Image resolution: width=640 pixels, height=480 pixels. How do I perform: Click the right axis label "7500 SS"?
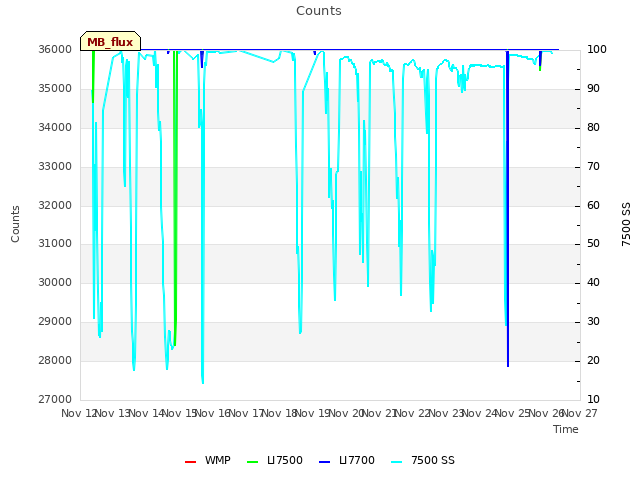626,224
